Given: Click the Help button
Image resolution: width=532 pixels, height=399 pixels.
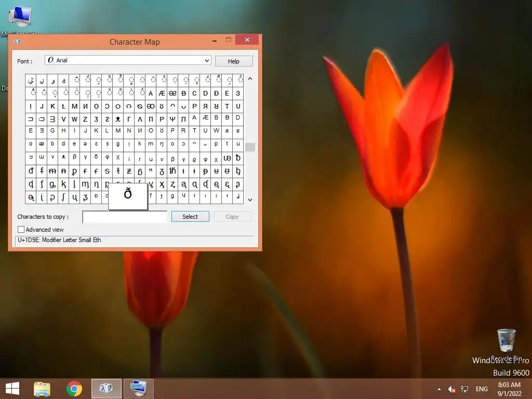Looking at the screenshot, I should coord(234,61).
